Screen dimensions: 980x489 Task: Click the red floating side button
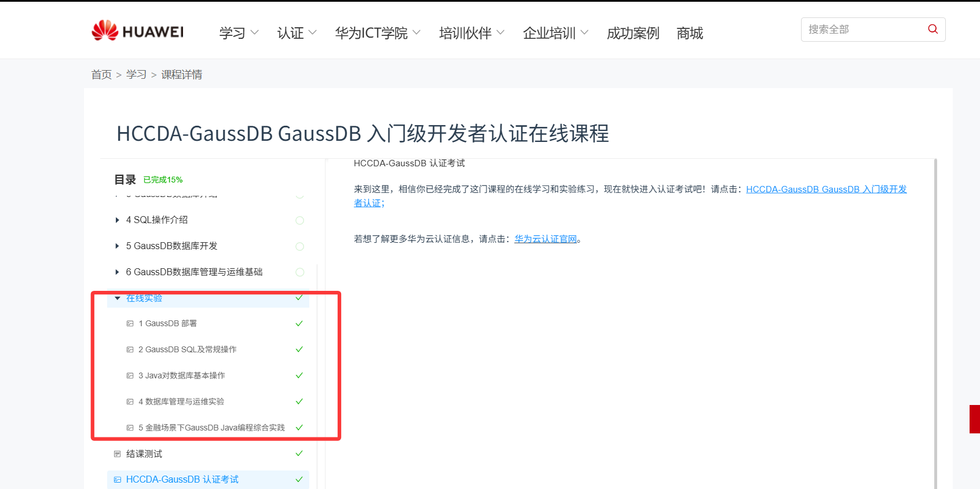975,419
